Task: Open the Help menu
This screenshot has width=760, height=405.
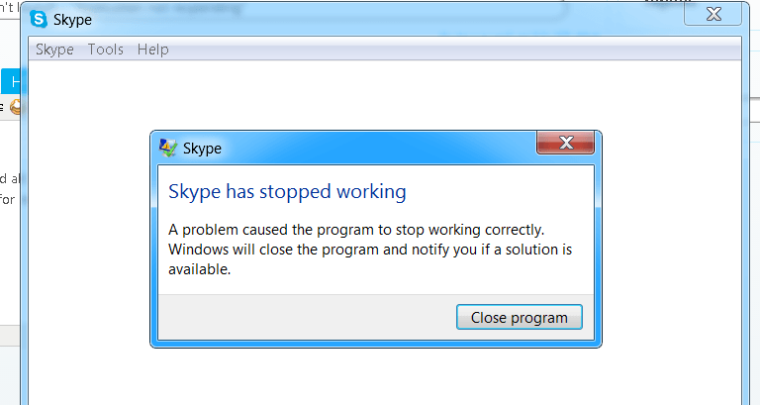Action: [153, 49]
